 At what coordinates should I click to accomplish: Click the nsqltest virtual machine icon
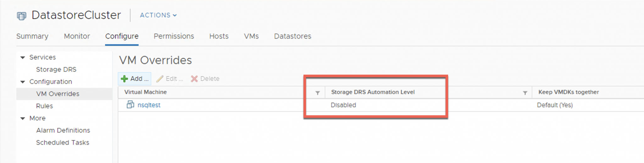[130, 105]
